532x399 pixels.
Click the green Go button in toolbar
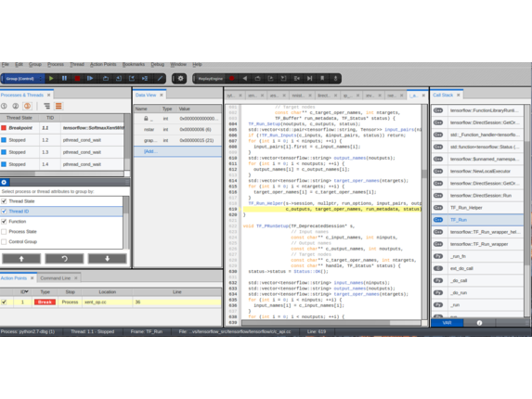coord(51,79)
